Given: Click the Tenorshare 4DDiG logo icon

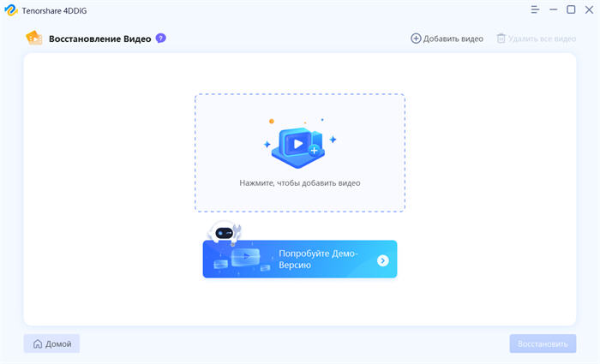Looking at the screenshot, I should click(x=11, y=10).
